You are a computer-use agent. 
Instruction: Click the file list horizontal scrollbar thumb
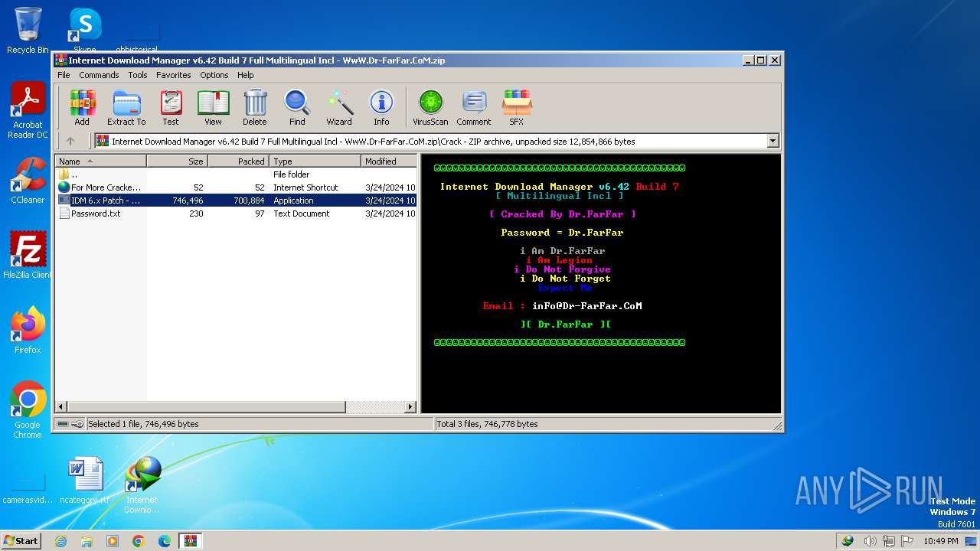(207, 407)
